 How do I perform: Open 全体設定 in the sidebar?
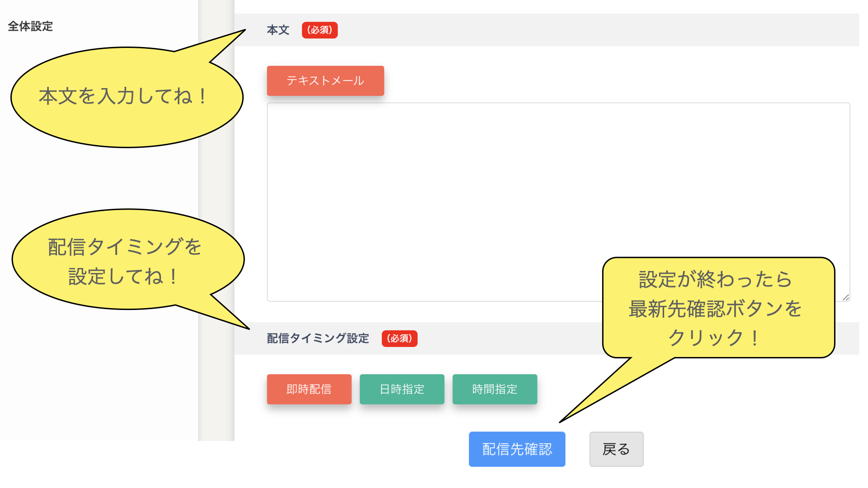coord(30,26)
